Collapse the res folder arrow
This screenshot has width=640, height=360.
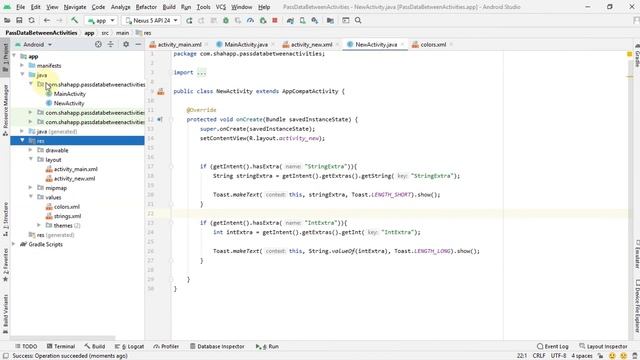(x=22, y=140)
